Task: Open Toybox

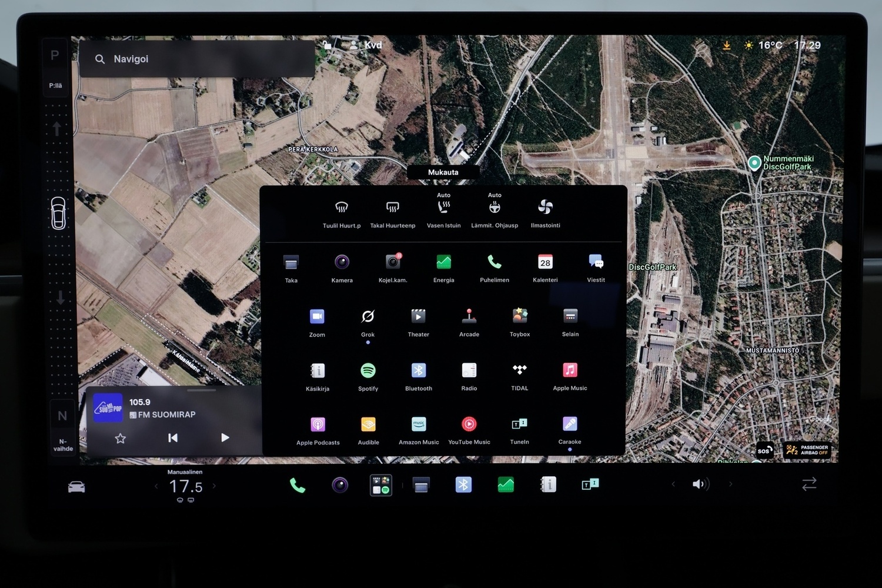Action: (520, 316)
